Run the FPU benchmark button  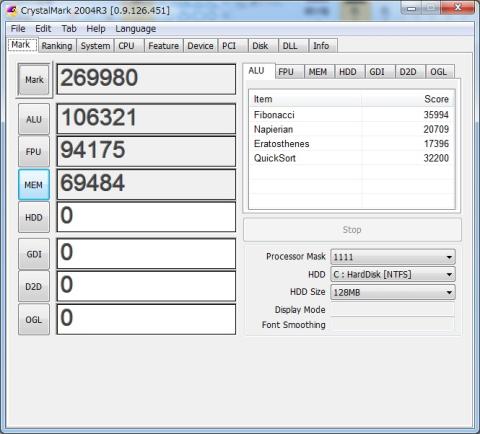(x=34, y=151)
